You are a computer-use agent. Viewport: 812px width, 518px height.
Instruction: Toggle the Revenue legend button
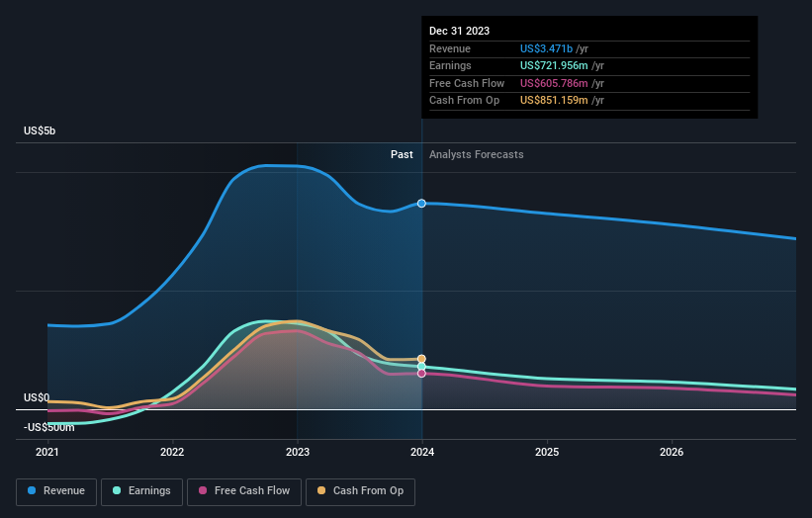[56, 491]
